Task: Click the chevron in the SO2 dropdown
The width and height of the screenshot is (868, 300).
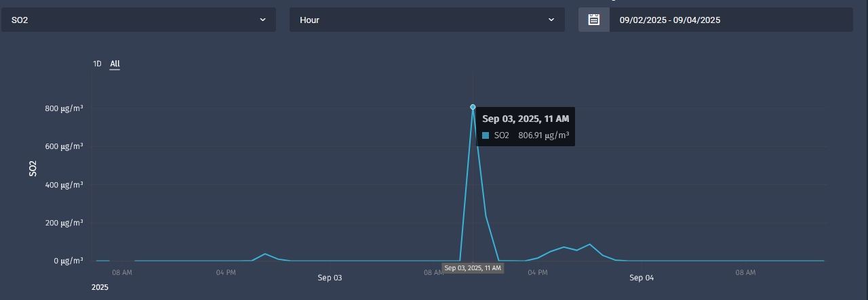Action: 262,20
